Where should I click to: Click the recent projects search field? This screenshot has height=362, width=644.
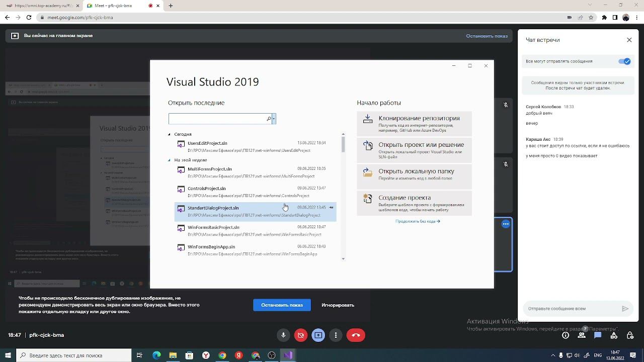point(217,119)
